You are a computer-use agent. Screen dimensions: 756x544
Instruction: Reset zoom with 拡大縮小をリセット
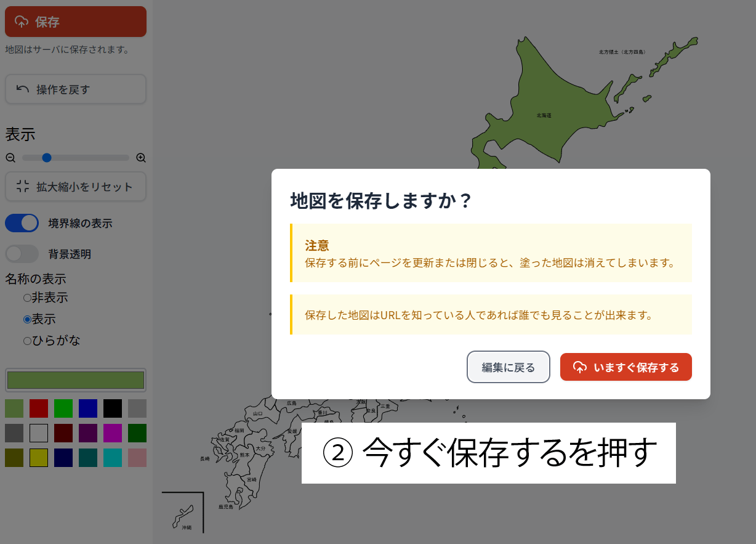[75, 187]
